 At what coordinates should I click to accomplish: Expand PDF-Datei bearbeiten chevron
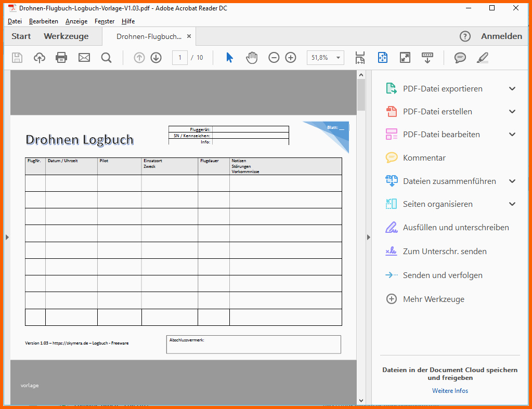tap(512, 134)
